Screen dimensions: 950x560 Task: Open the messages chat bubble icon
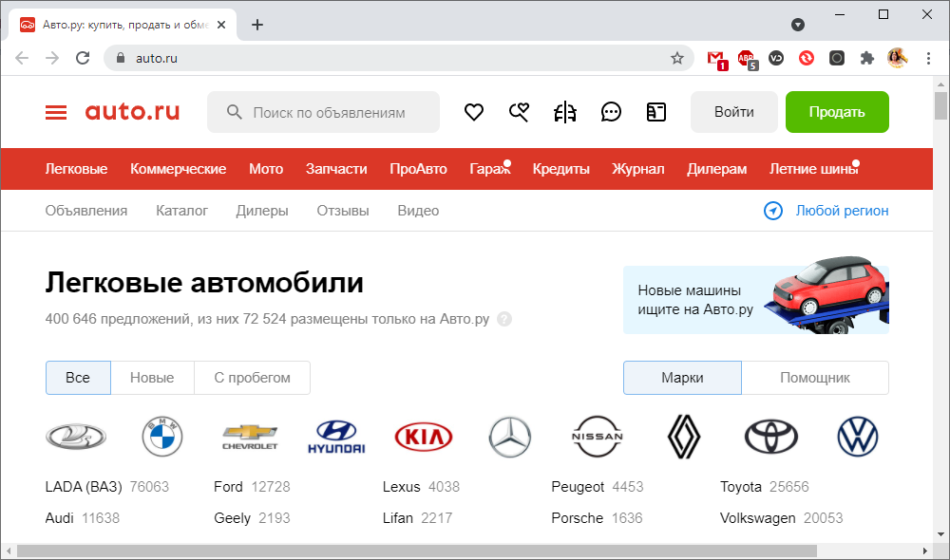click(611, 112)
